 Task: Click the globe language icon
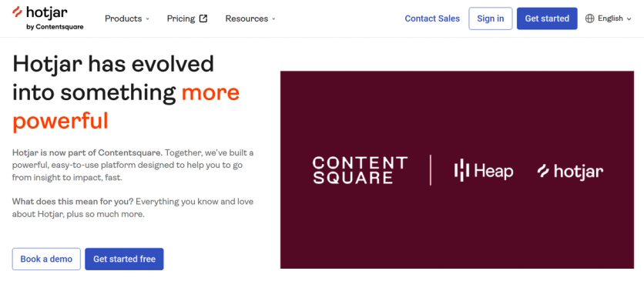[x=590, y=18]
